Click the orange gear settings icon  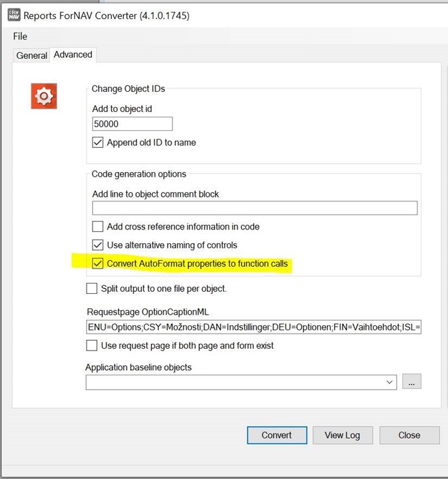point(44,96)
